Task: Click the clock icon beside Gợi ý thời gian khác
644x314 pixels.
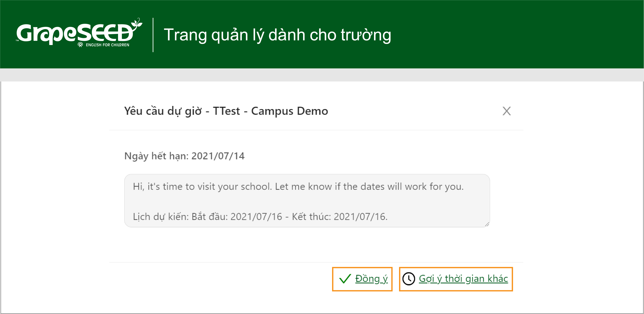Action: point(409,279)
